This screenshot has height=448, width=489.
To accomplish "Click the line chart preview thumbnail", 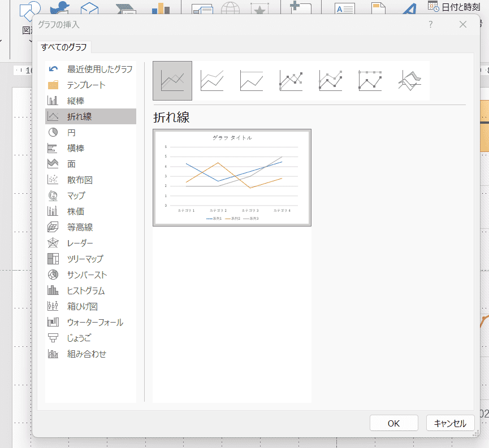I will [232, 177].
